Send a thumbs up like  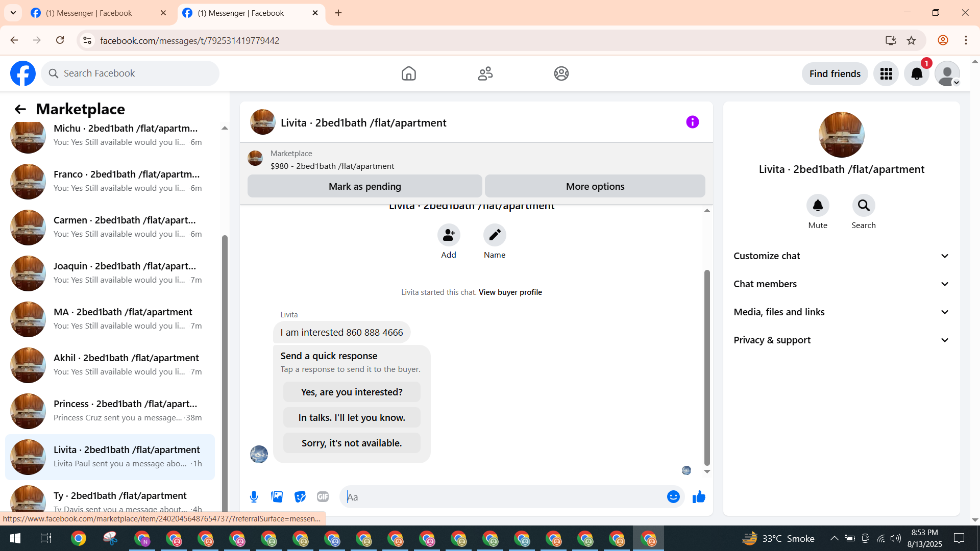click(699, 497)
